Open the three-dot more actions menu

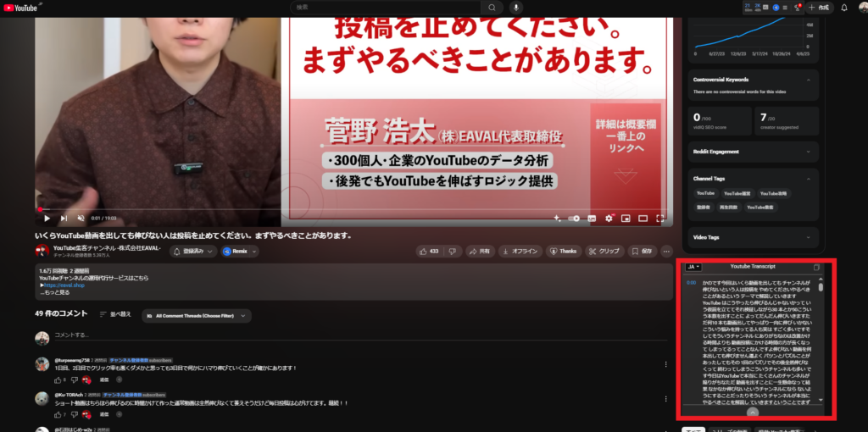(666, 251)
